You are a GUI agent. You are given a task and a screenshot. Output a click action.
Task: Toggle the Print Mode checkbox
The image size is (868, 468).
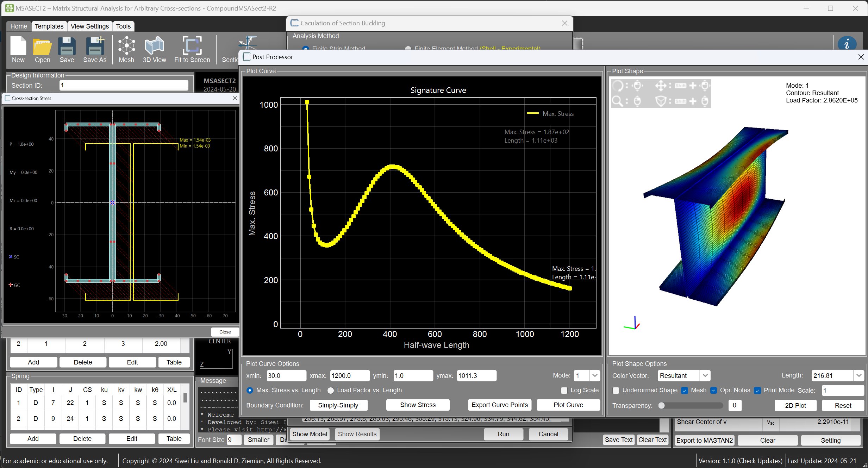pyautogui.click(x=757, y=390)
